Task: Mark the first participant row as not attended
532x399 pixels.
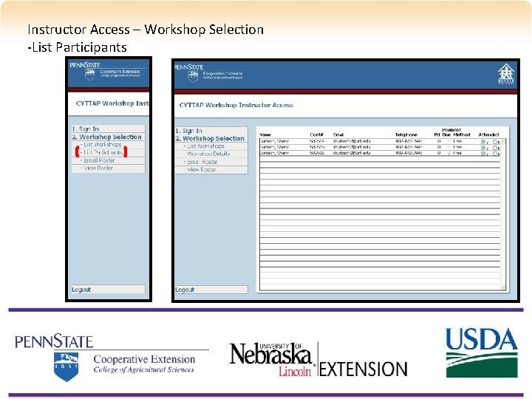Action: 495,142
